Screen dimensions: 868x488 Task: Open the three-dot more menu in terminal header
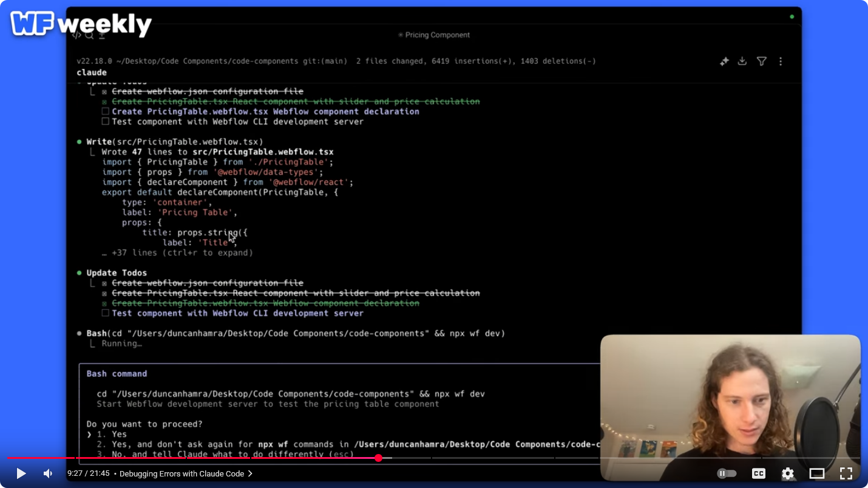[781, 61]
